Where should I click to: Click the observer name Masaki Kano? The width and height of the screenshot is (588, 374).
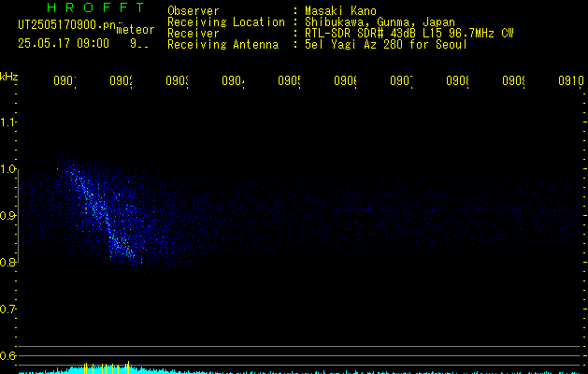tap(340, 10)
